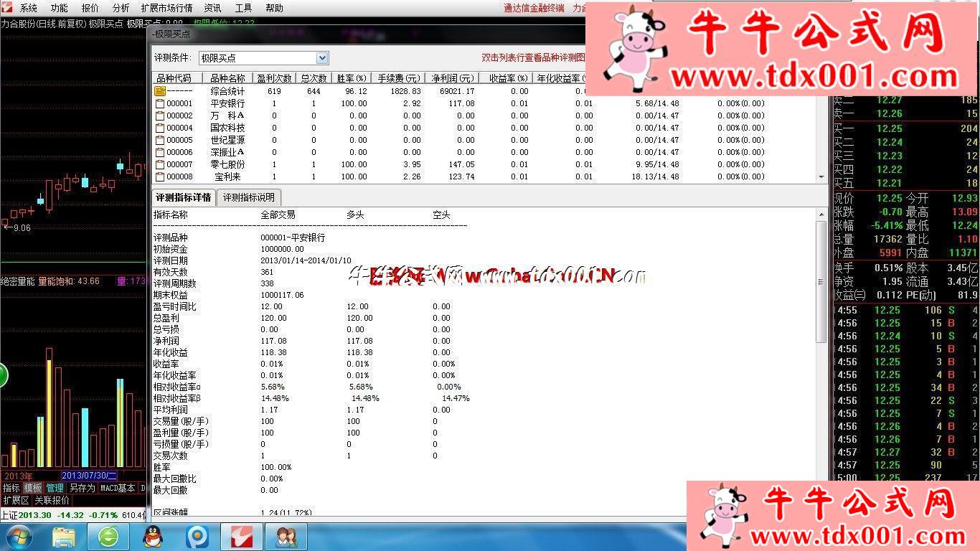Screen dimensions: 980x551
Task: Open the 系统 menu
Action: 29,8
